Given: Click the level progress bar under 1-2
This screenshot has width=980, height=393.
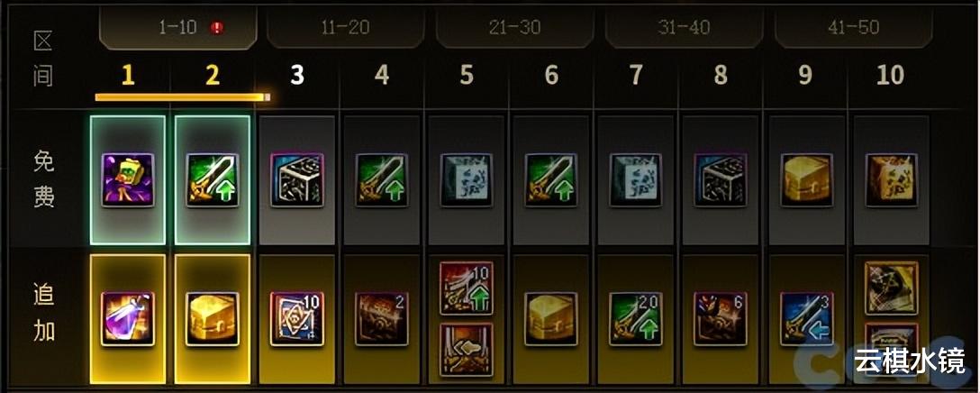Looking at the screenshot, I should point(183,97).
